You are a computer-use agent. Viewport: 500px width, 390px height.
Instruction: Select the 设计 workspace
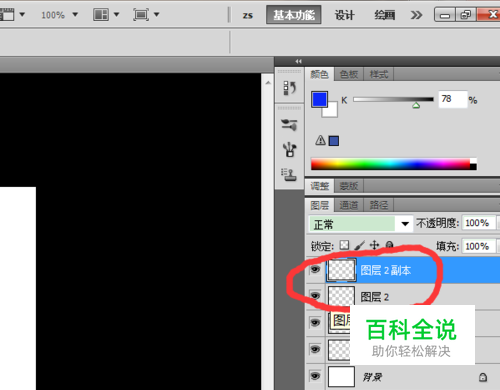click(x=344, y=15)
